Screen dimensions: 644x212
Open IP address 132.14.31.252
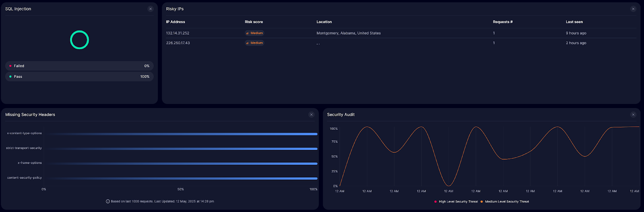click(x=178, y=33)
